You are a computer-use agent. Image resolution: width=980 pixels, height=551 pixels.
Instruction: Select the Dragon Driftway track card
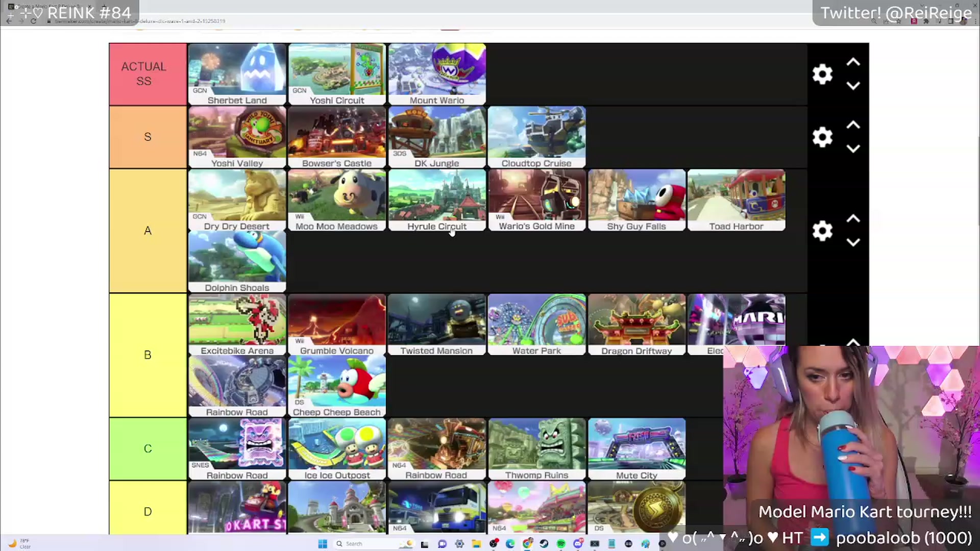[x=636, y=324]
